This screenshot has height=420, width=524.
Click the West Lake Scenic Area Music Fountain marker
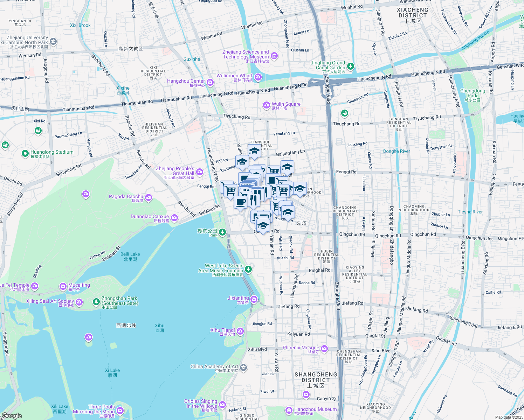pyautogui.click(x=249, y=269)
